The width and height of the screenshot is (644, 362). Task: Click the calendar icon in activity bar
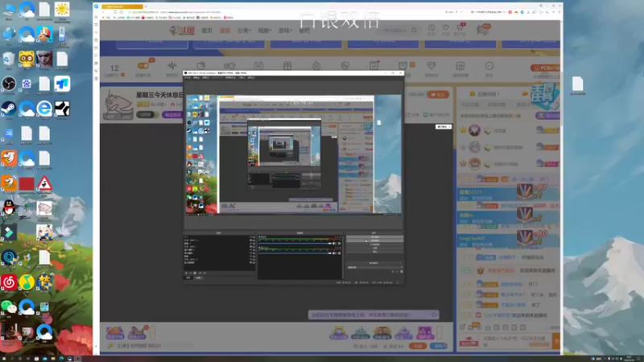click(x=258, y=66)
